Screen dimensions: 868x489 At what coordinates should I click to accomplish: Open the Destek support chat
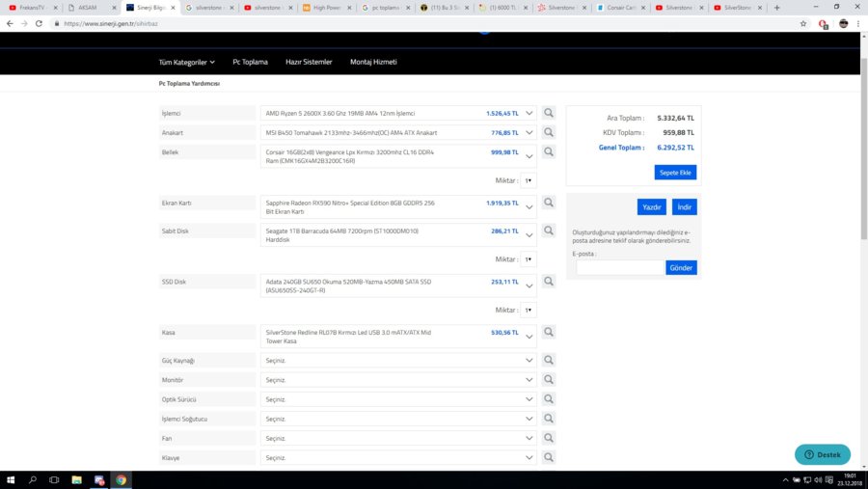click(x=823, y=454)
